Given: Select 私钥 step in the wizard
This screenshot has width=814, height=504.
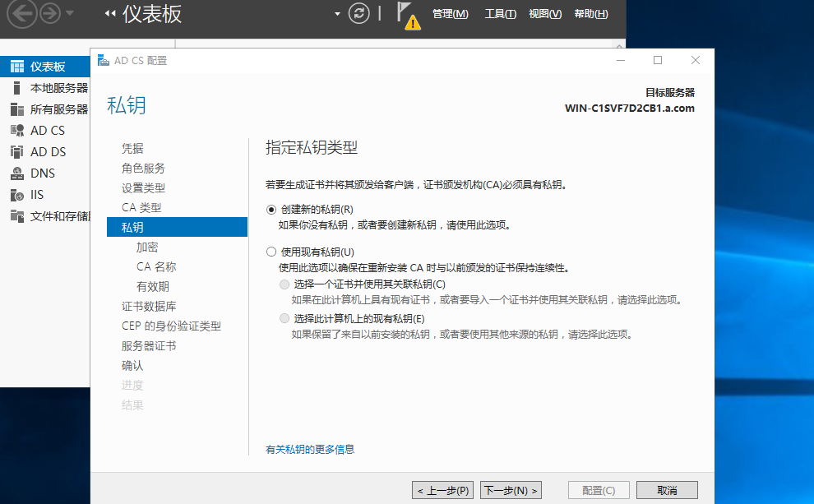Looking at the screenshot, I should tap(177, 228).
